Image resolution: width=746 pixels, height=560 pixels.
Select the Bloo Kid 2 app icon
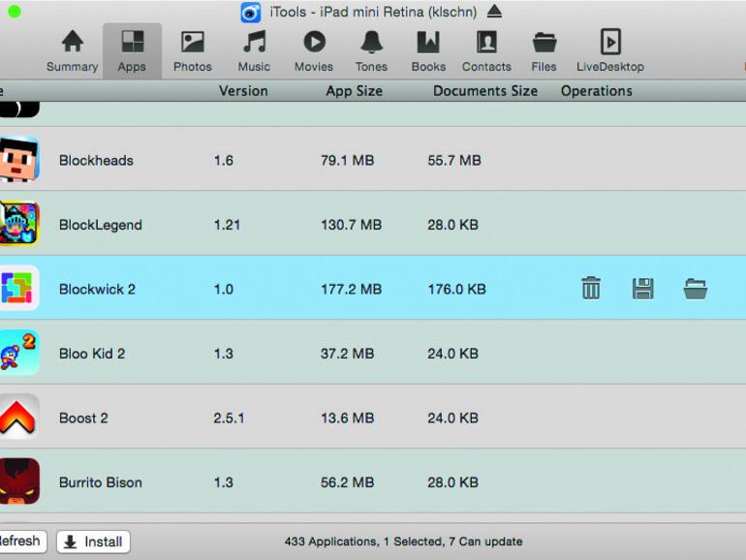click(19, 353)
